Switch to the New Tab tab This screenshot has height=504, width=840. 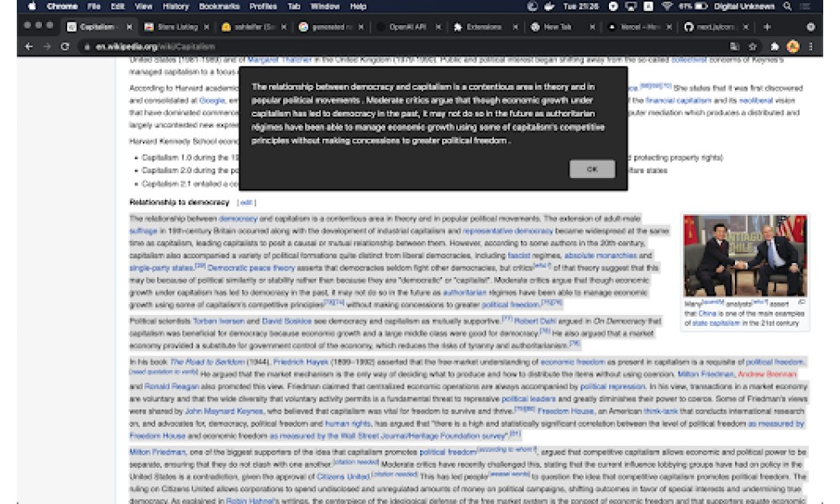pos(557,27)
